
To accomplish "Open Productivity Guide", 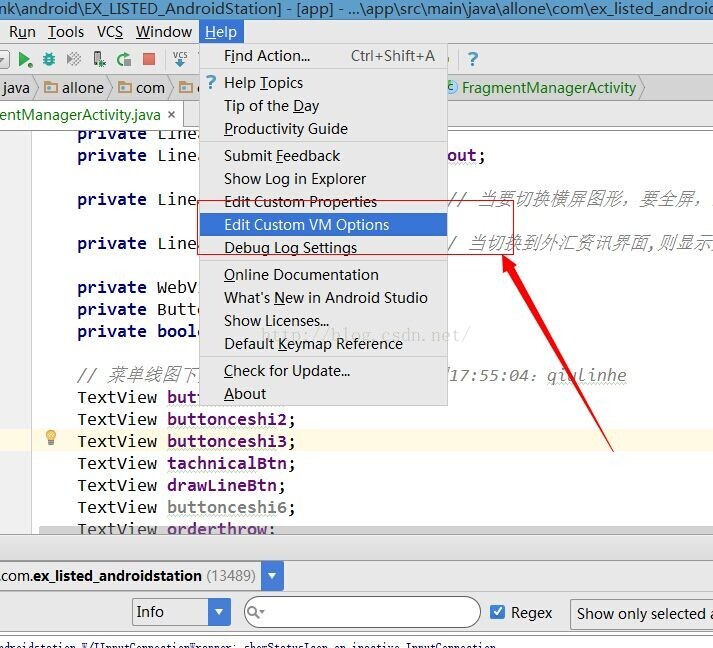I will click(323, 129).
